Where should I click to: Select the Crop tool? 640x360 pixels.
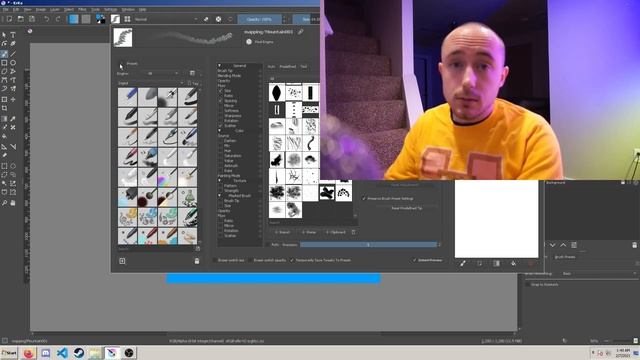[x=4, y=108]
